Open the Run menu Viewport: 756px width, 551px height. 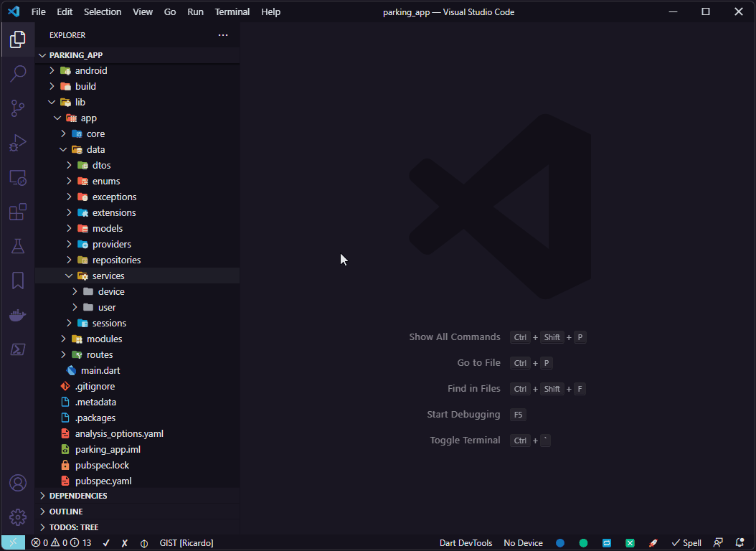coord(195,11)
